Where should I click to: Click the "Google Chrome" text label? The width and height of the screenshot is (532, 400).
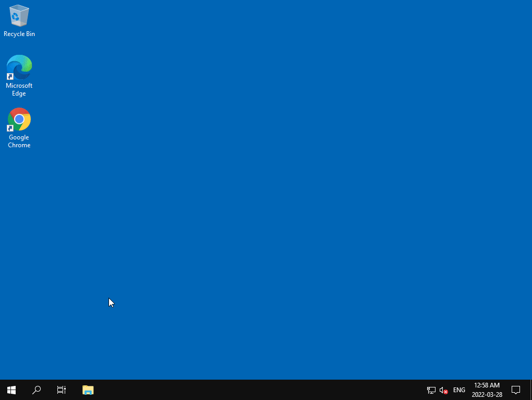(19, 141)
